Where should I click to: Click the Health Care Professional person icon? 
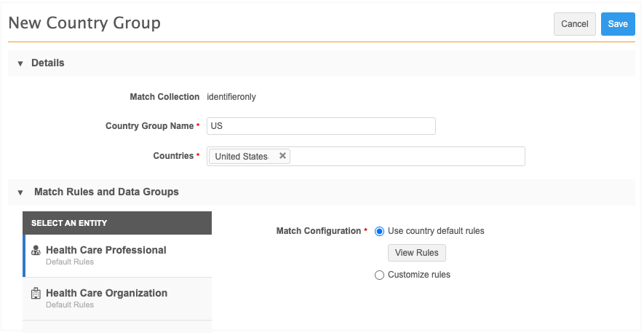[x=36, y=251]
